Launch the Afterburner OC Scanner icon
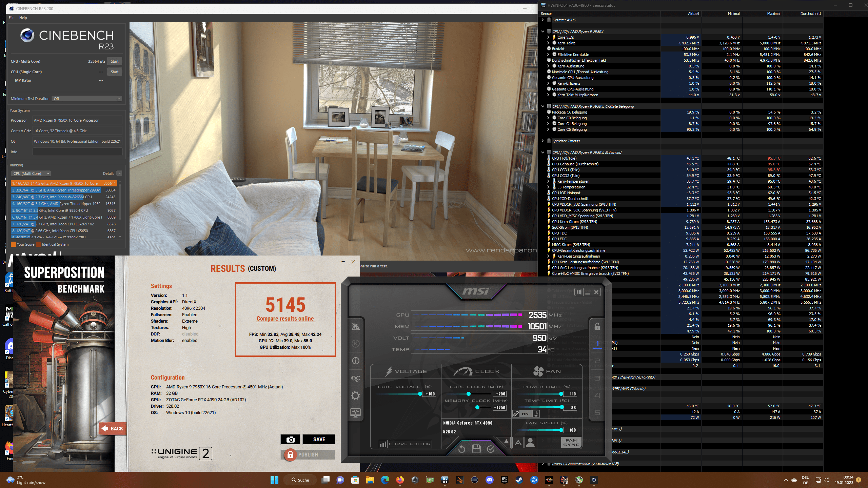The image size is (868, 488). pyautogui.click(x=355, y=378)
